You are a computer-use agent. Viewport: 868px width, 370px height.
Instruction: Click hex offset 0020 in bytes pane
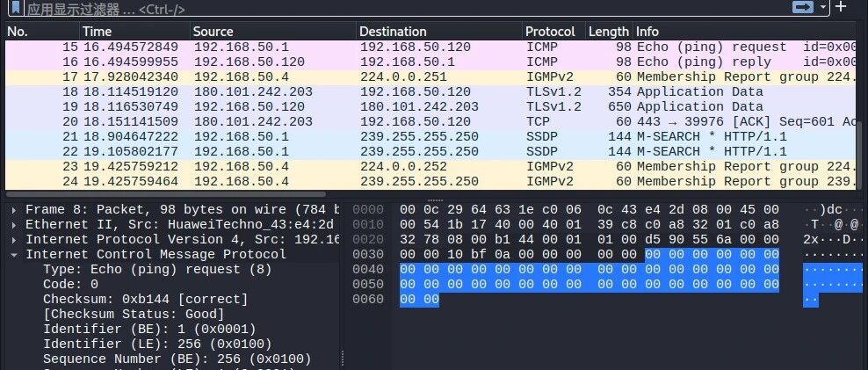point(367,240)
